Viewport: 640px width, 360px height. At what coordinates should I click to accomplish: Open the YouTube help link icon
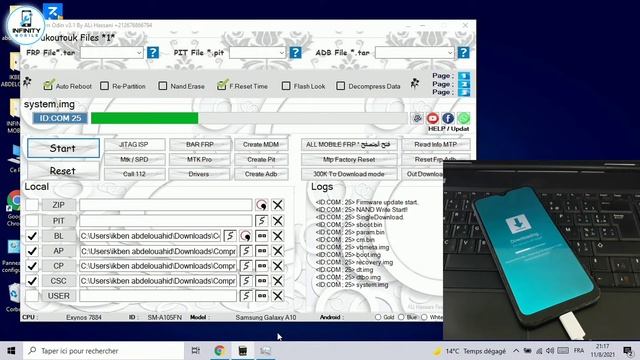click(x=433, y=118)
